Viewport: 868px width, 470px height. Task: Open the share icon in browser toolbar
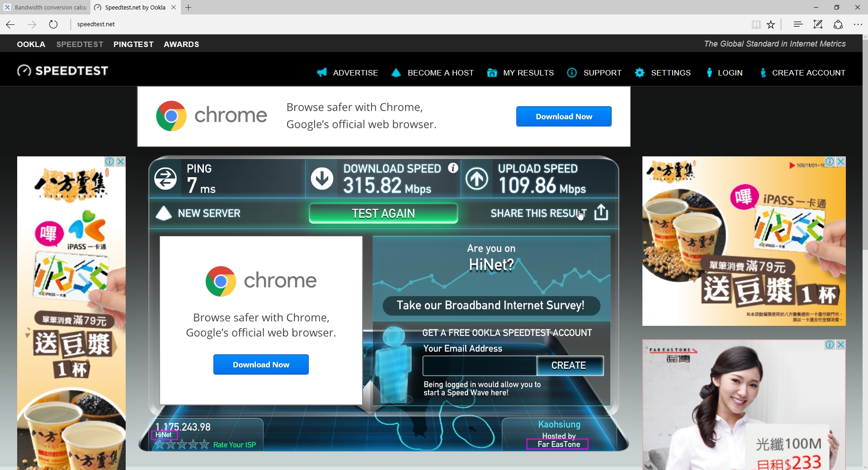[838, 24]
